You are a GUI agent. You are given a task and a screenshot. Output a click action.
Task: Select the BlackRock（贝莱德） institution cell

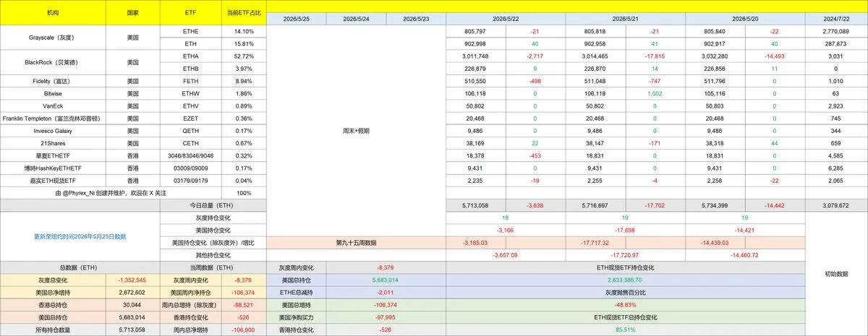point(53,63)
